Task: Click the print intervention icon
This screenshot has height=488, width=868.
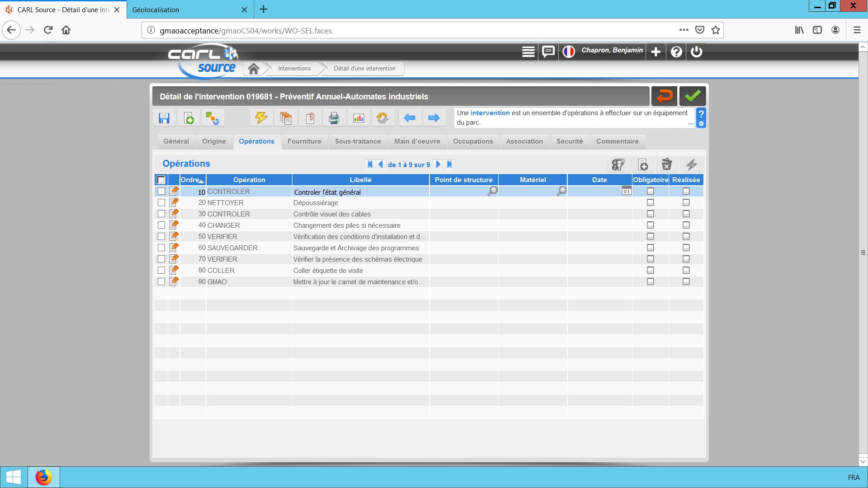Action: [334, 118]
